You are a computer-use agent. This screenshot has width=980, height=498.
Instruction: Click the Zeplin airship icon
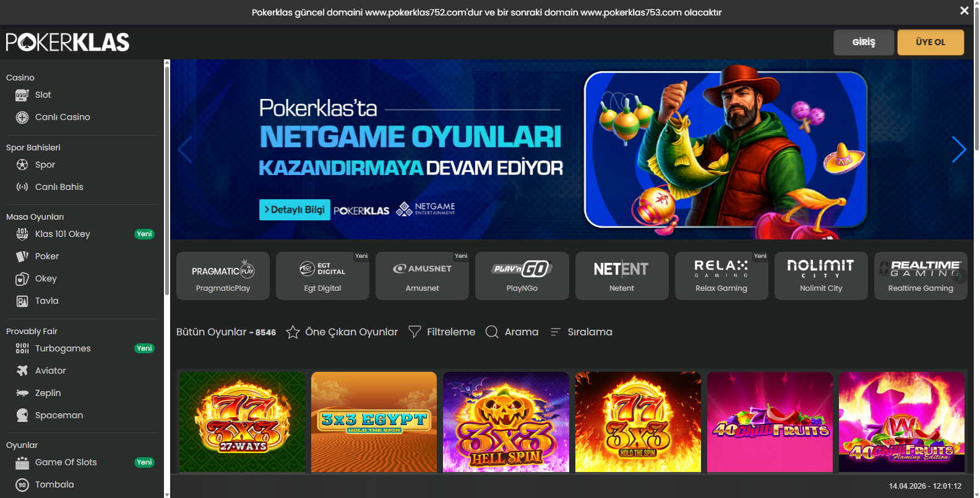22,393
